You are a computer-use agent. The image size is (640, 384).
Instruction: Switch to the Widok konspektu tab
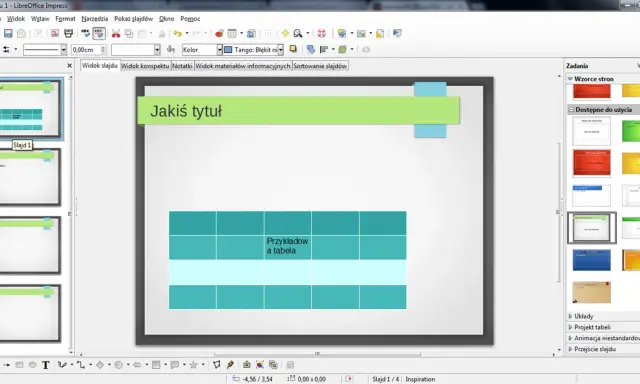point(145,66)
